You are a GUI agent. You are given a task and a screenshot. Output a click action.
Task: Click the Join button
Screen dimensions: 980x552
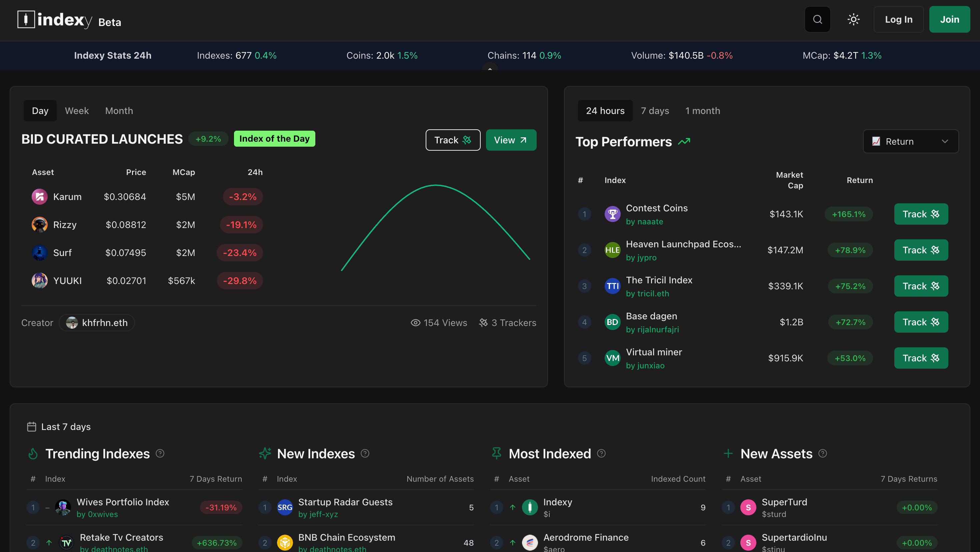pyautogui.click(x=949, y=19)
